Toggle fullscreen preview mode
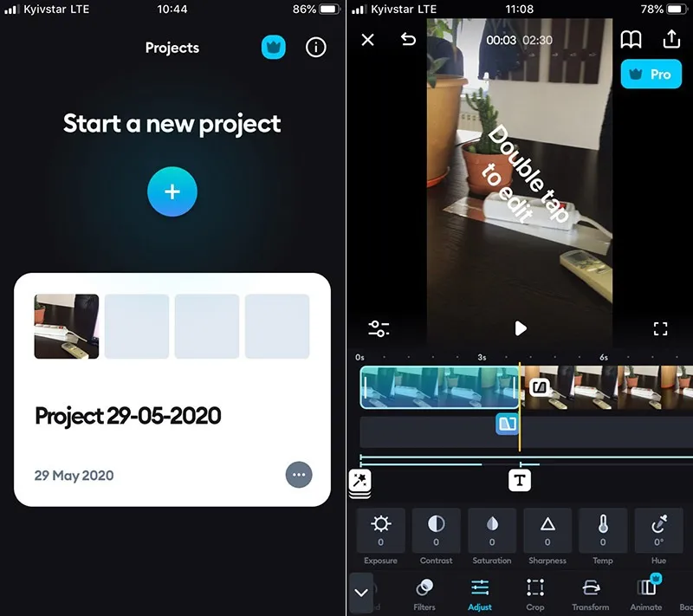The height and width of the screenshot is (616, 693). pyautogui.click(x=660, y=327)
